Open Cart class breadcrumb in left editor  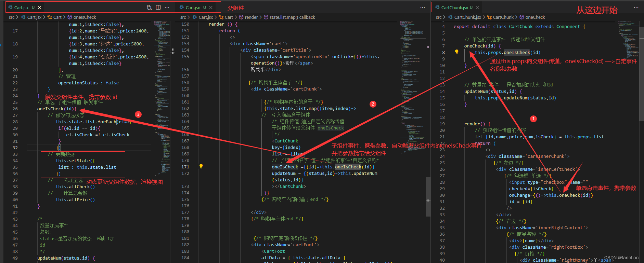pos(54,17)
